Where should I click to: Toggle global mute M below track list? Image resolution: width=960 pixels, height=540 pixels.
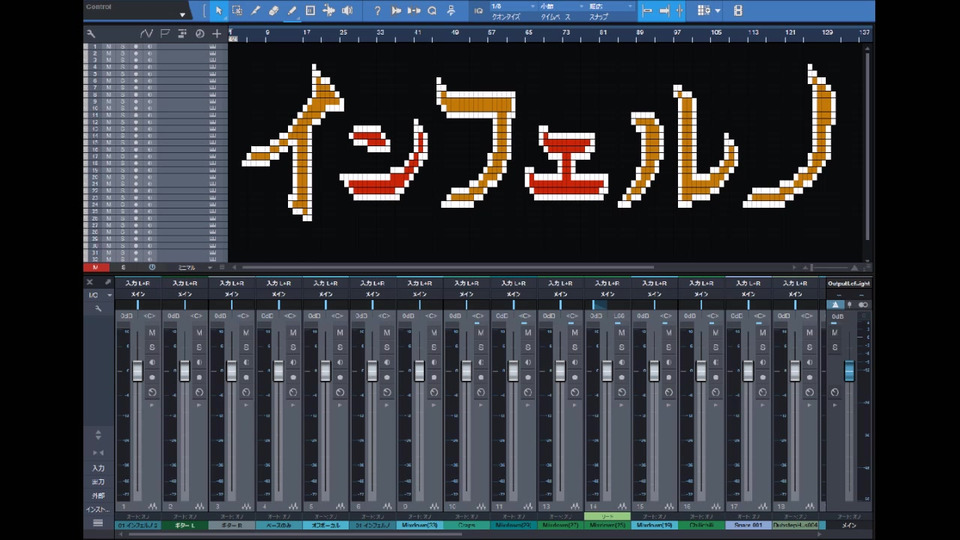point(96,268)
